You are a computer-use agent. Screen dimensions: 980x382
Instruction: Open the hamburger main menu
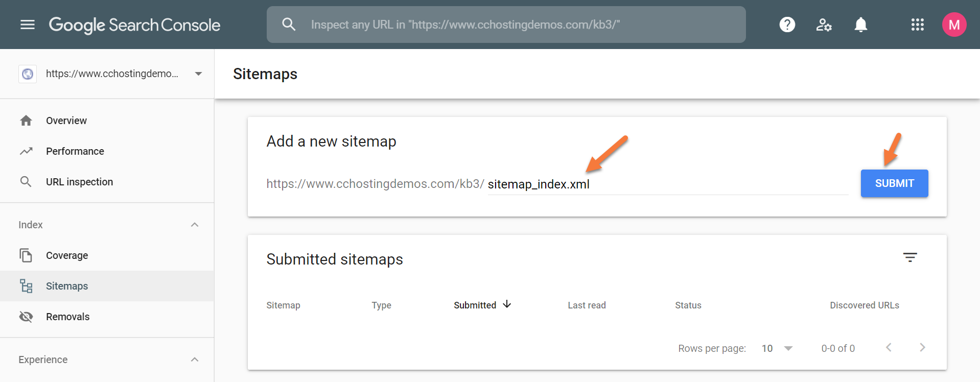28,25
